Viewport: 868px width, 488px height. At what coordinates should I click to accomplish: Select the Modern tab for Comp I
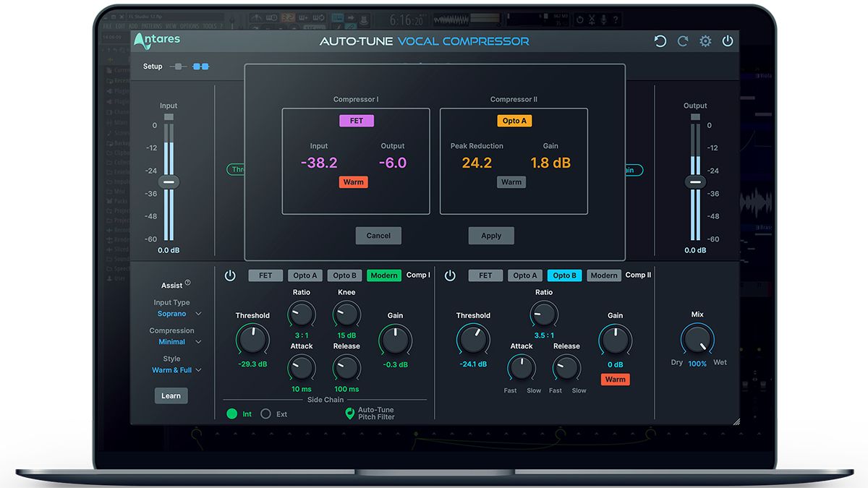coord(384,275)
